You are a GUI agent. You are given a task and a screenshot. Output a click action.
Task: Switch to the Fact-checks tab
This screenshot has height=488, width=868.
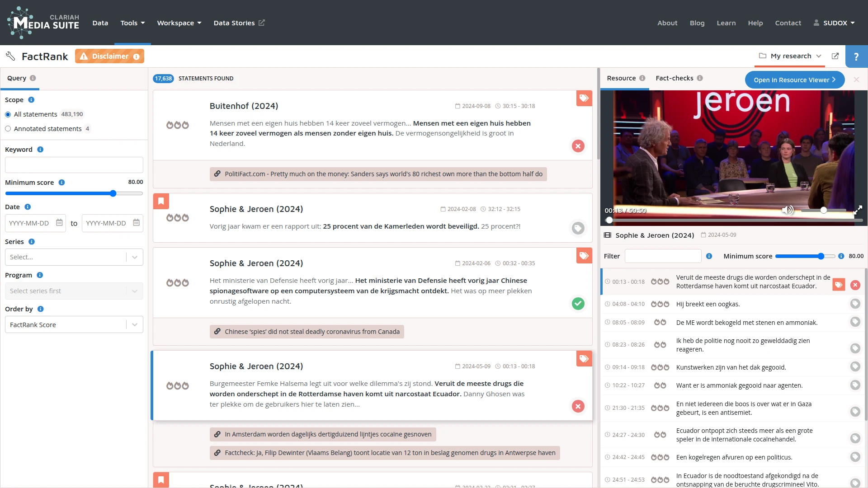674,78
